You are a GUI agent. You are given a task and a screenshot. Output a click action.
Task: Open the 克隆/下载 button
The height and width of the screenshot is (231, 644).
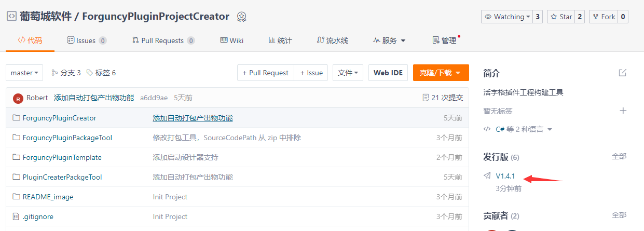point(441,73)
